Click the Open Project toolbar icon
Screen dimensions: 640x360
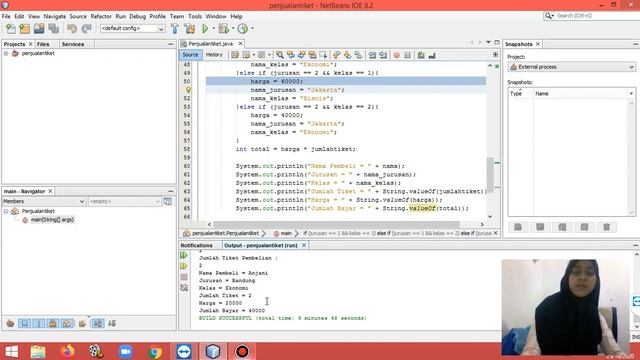point(39,29)
